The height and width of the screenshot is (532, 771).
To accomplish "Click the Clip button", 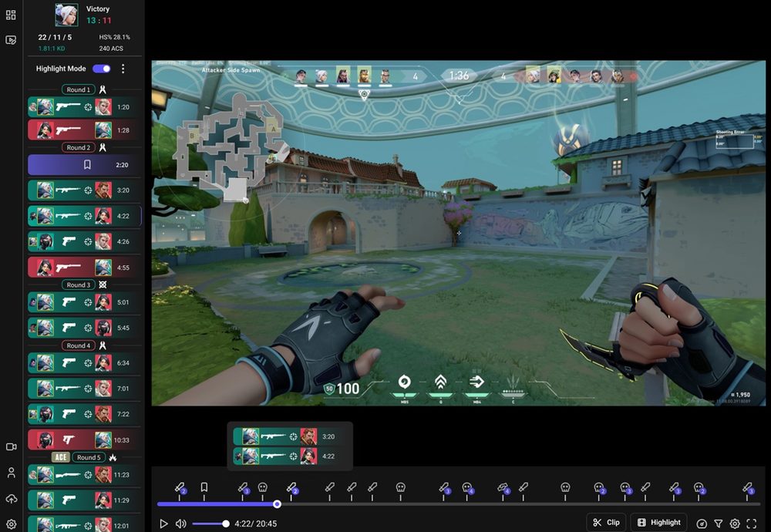I will coord(606,522).
